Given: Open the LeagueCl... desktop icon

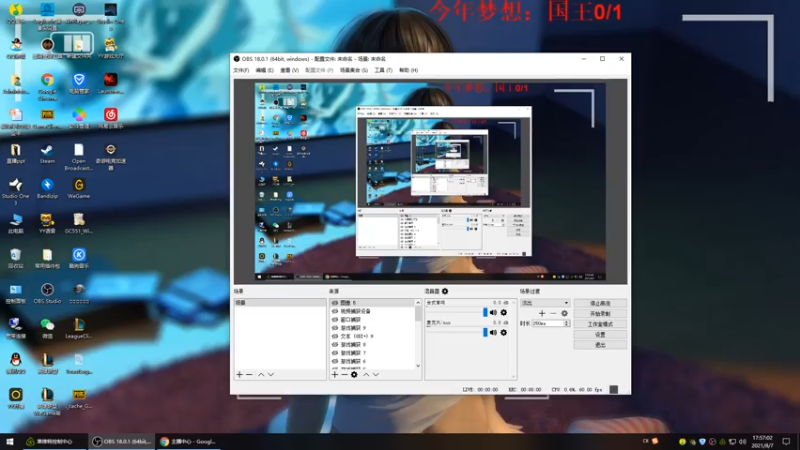Looking at the screenshot, I should click(x=79, y=328).
